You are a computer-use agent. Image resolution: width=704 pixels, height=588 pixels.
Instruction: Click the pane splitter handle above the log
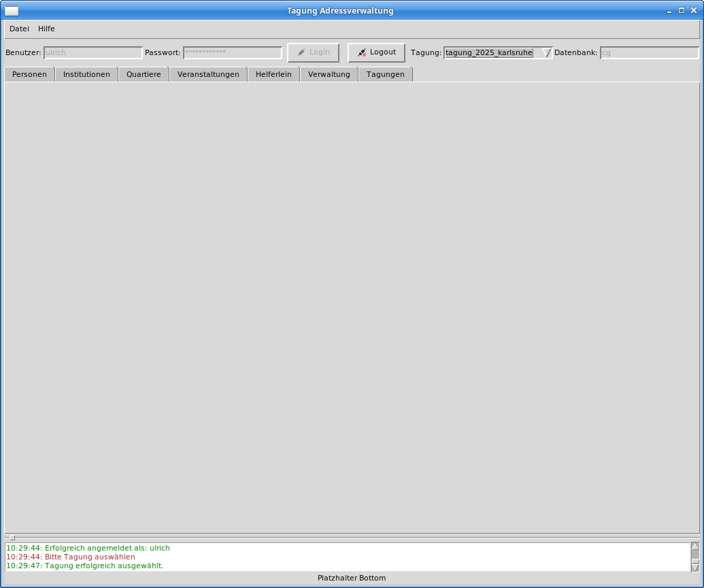pos(12,538)
